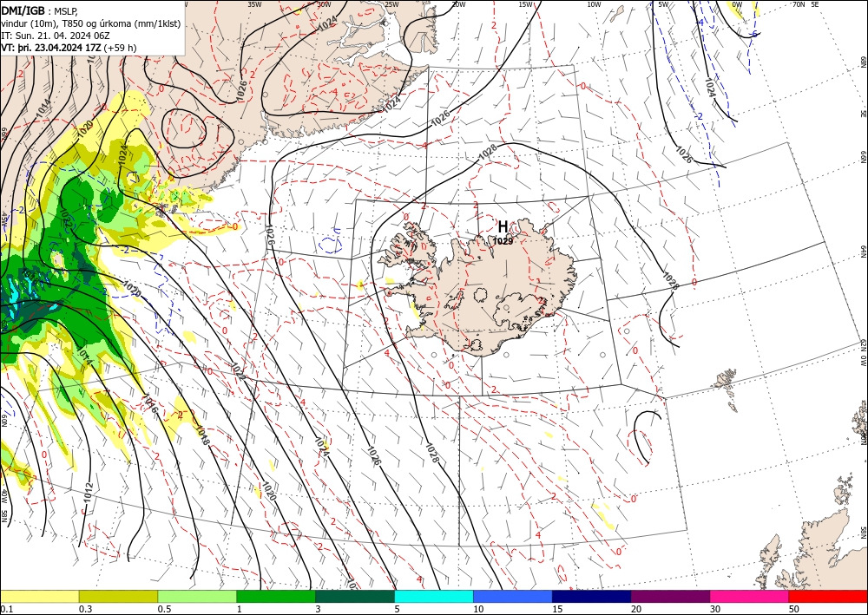The image size is (868, 615).
Task: Click the H high-pressure marker over Iceland
Action: pos(503,226)
